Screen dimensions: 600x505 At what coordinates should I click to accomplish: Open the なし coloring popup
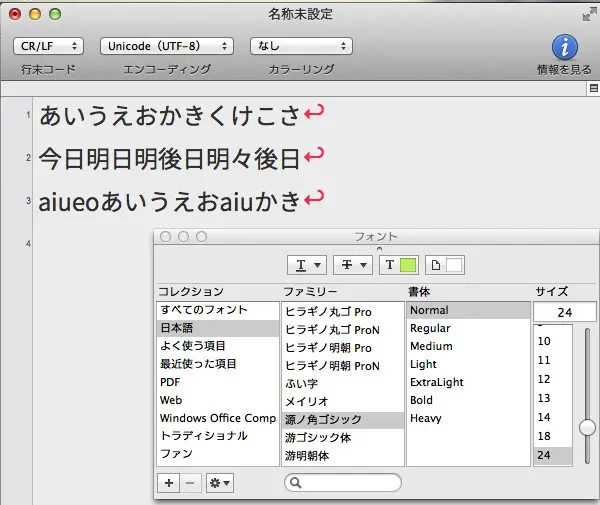(301, 46)
